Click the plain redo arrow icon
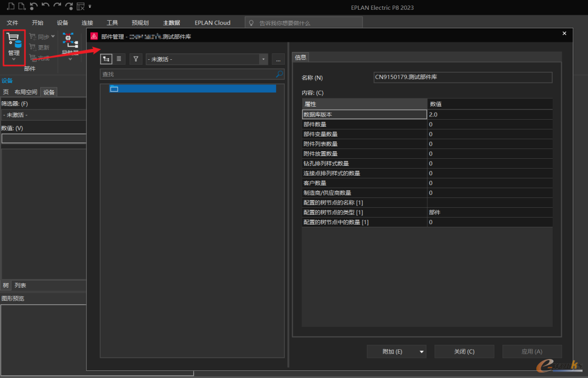The image size is (588, 378). point(57,6)
